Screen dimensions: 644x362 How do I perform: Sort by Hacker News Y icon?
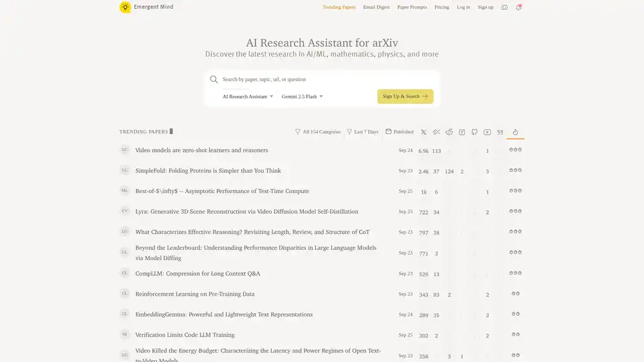(462, 132)
